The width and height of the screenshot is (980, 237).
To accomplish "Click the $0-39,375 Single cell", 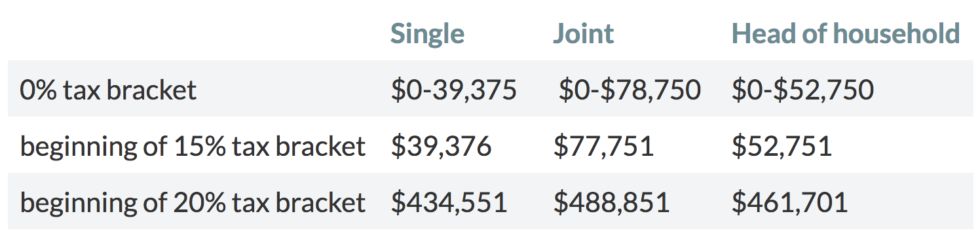I will point(453,90).
